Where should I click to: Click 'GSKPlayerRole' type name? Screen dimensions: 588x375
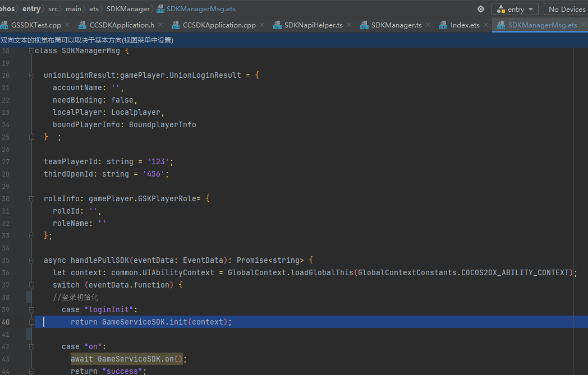[167, 199]
